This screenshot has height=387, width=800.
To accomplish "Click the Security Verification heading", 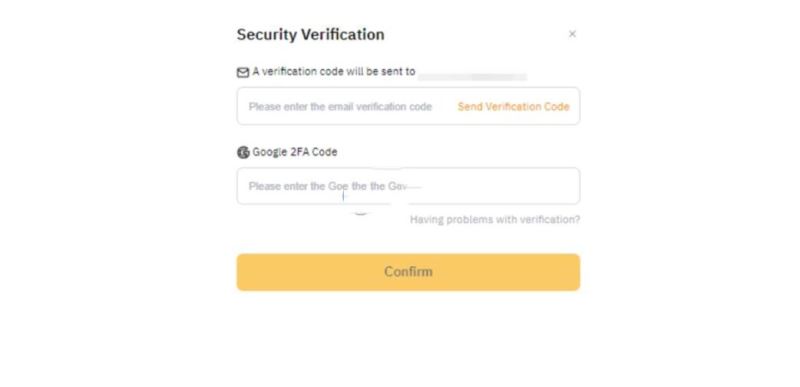I will click(310, 35).
